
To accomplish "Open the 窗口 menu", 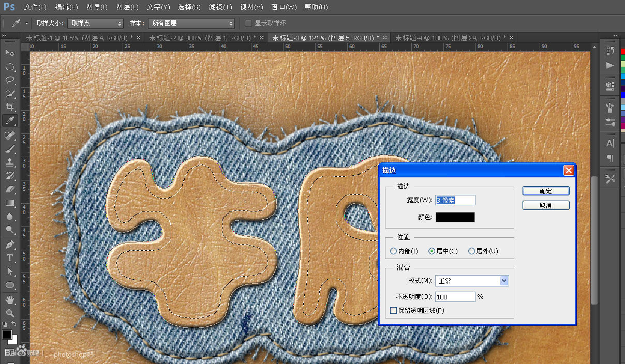I will 284,7.
